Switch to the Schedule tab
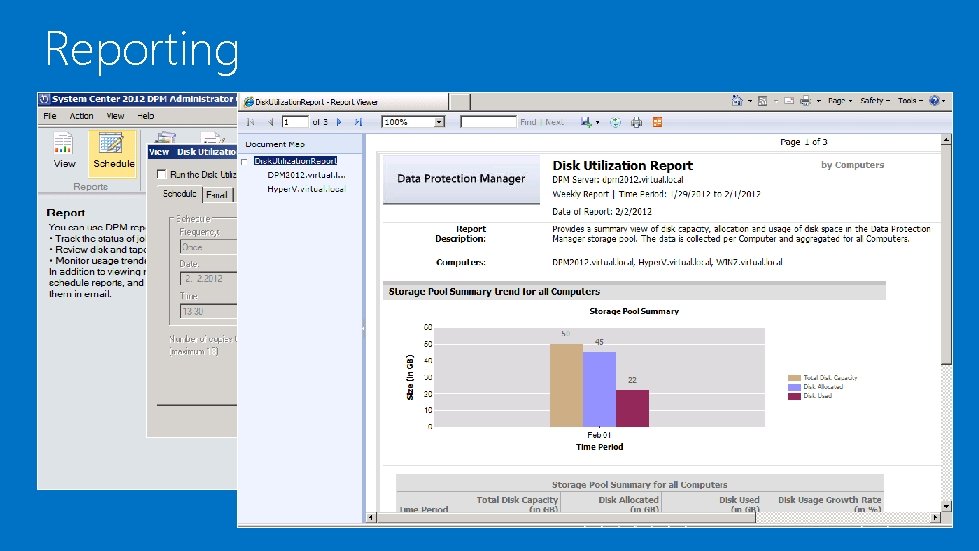Screen dimensions: 979x551 (x=180, y=194)
